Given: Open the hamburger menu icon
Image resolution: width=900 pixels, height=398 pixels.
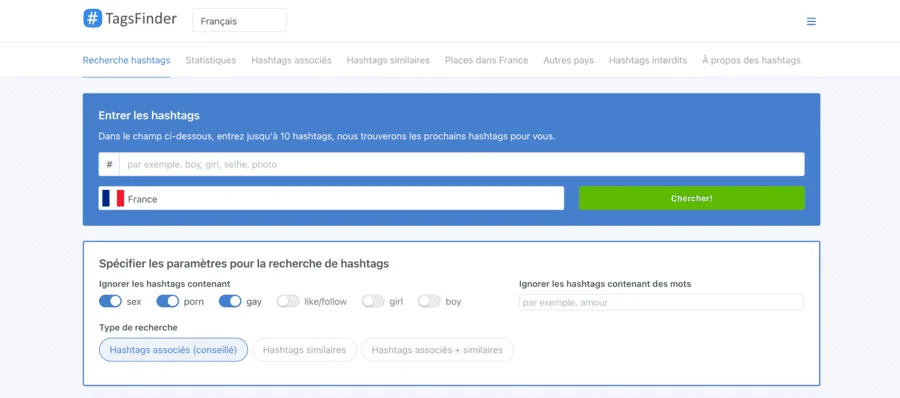Looking at the screenshot, I should pyautogui.click(x=811, y=21).
